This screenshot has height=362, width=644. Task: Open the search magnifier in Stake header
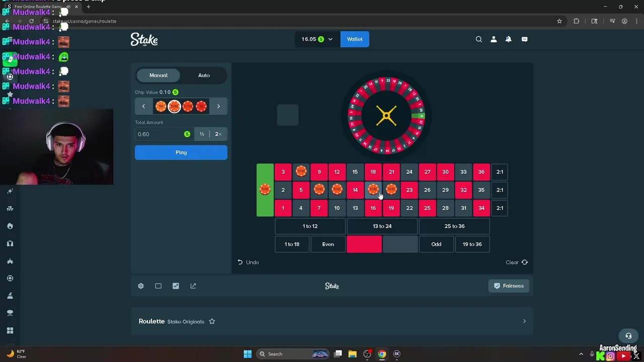(479, 39)
